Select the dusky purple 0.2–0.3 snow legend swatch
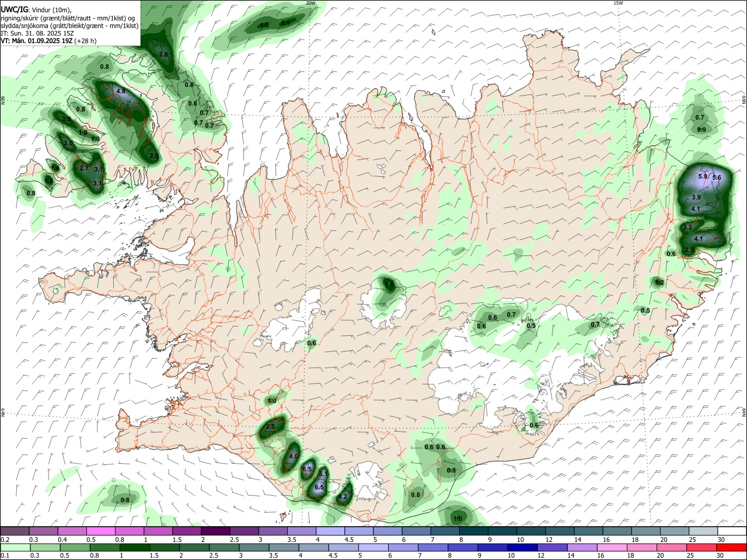The image size is (747, 560). (x=15, y=531)
